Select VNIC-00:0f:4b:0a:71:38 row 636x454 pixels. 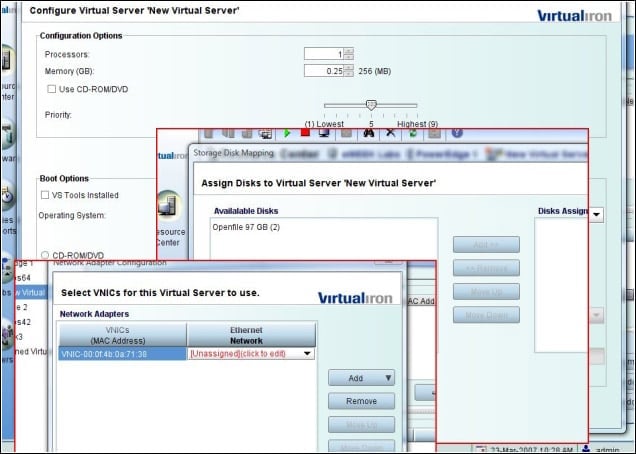click(122, 354)
